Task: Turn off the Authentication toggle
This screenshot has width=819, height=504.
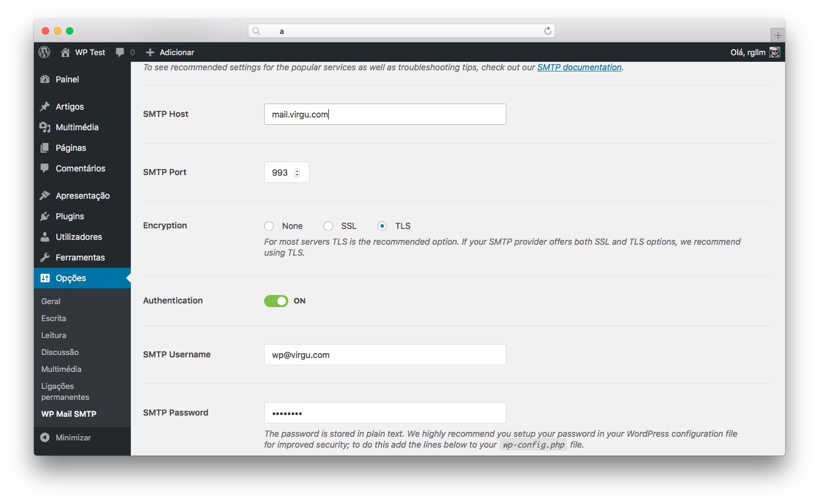Action: point(276,301)
